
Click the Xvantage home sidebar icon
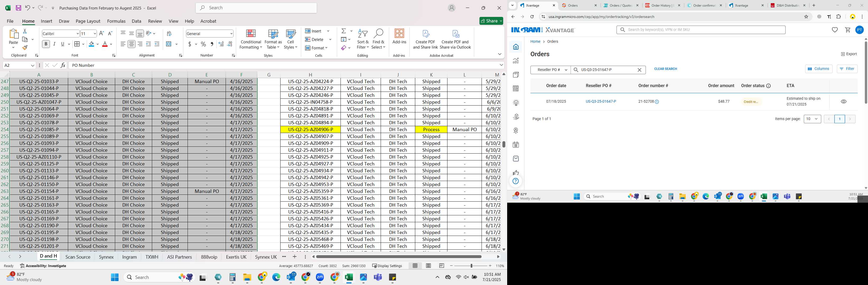click(516, 47)
